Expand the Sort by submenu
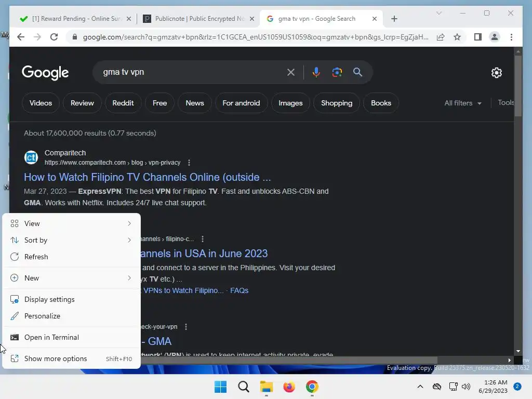 (71, 240)
